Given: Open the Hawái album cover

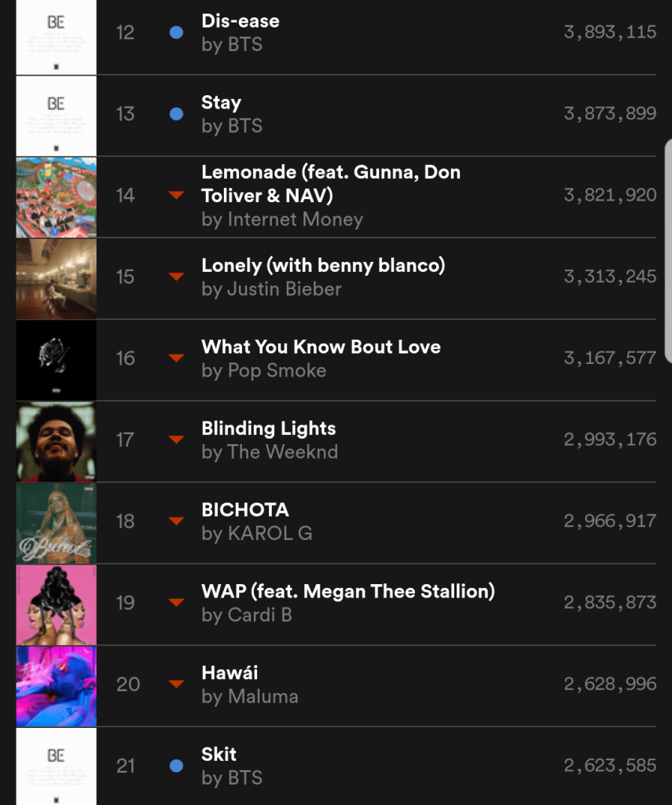Looking at the screenshot, I should coord(57,686).
